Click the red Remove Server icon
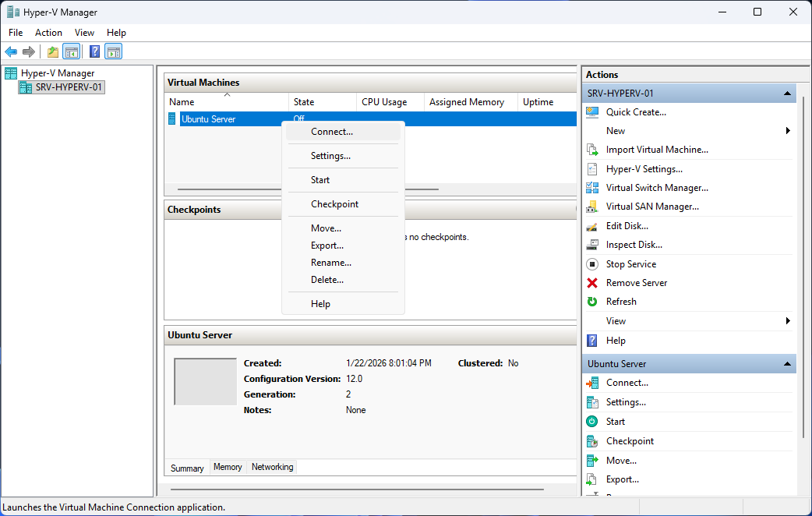 pos(592,283)
